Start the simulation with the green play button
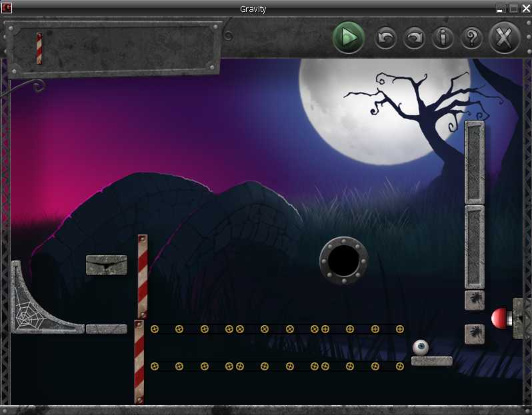532x415 pixels. coord(349,37)
